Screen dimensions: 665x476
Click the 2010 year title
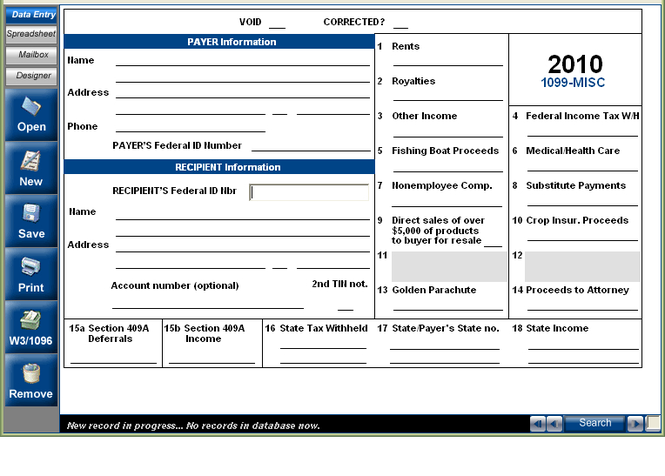click(575, 64)
